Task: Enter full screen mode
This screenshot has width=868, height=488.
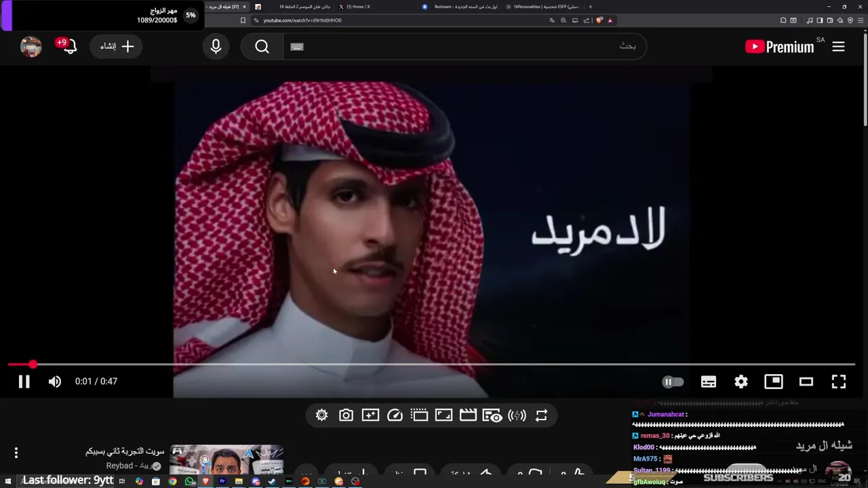Action: click(x=839, y=382)
